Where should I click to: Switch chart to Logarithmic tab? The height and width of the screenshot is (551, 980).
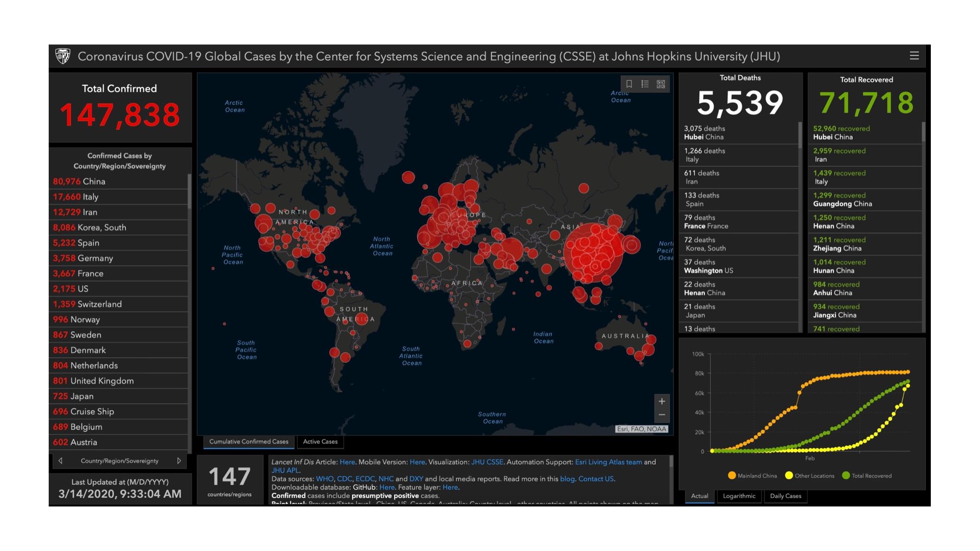click(739, 496)
